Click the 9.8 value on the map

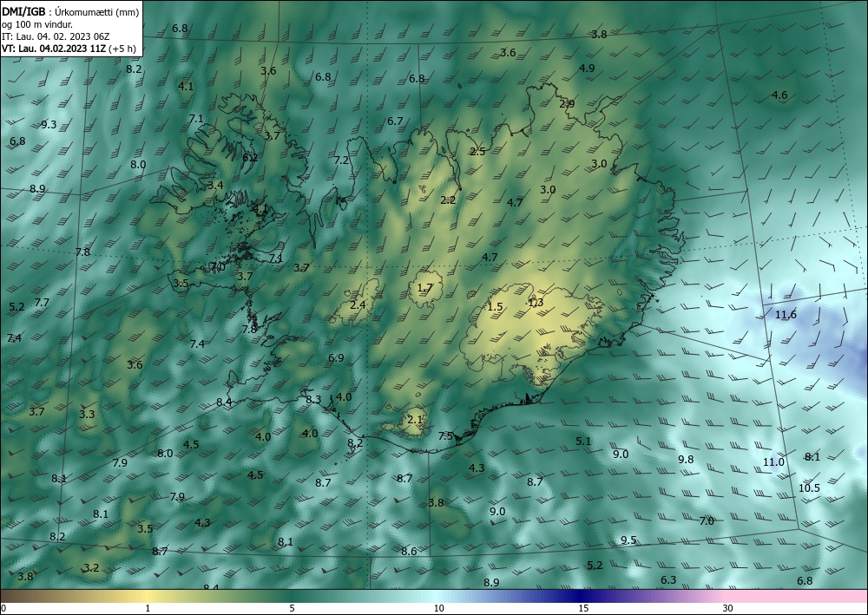pyautogui.click(x=686, y=460)
